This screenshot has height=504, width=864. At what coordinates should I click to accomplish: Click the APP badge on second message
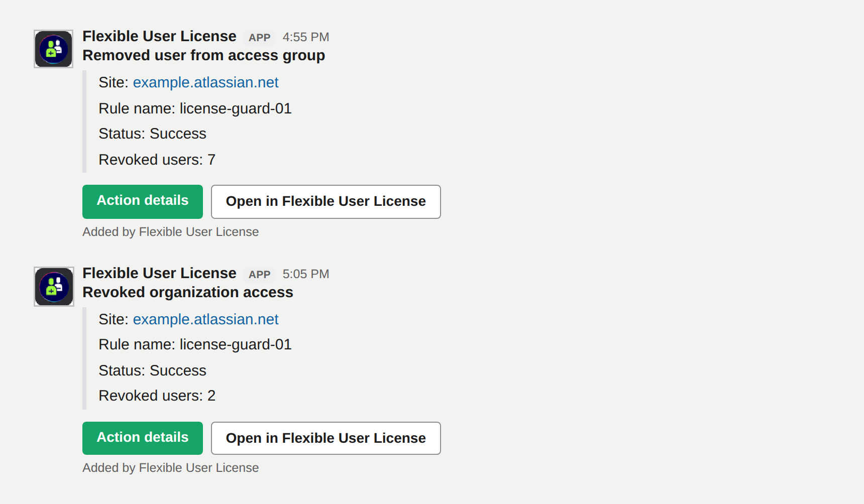coord(259,275)
